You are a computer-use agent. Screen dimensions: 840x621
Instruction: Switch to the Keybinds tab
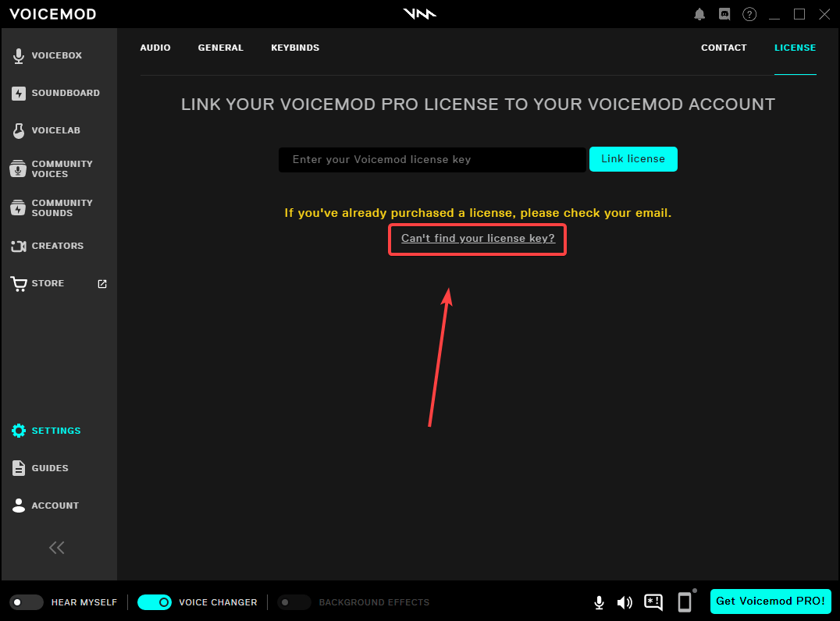point(295,48)
